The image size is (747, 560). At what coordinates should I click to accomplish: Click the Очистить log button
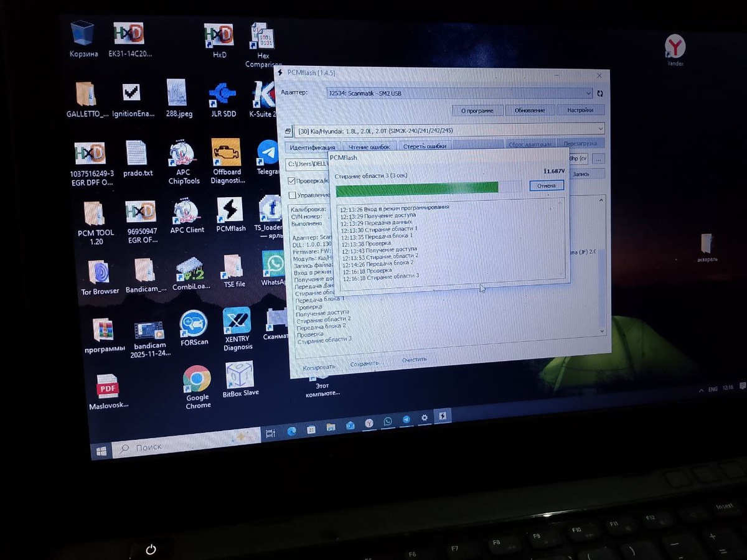414,360
